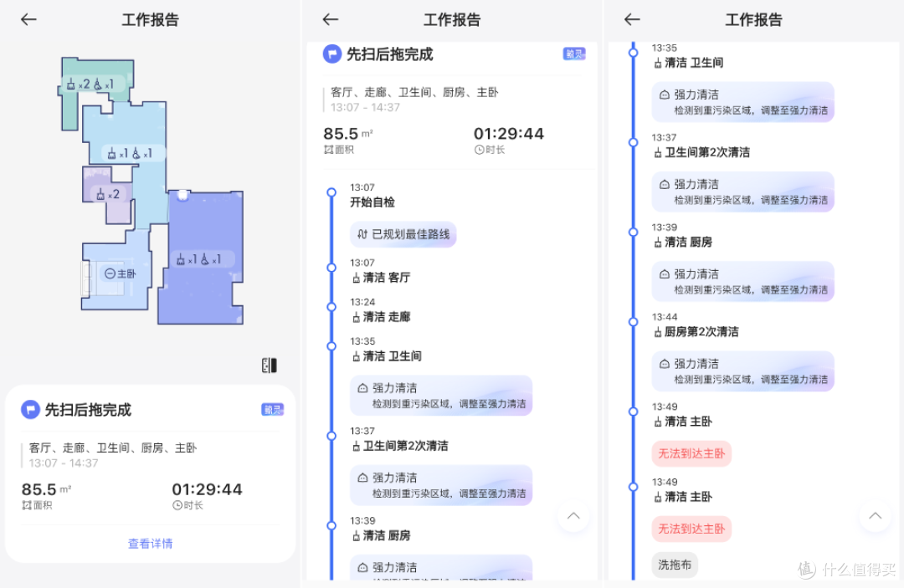This screenshot has height=588, width=904.
Task: Tap the scroll-to-top chevron in the middle panel
Action: pos(573,516)
